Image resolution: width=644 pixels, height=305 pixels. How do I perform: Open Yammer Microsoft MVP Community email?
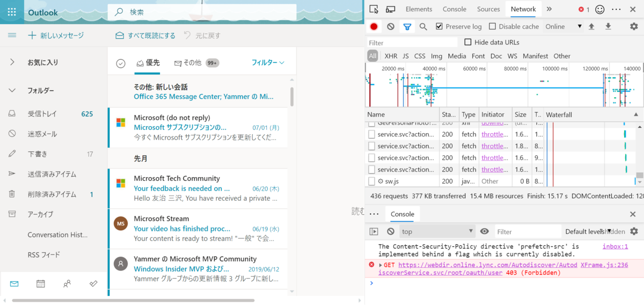tap(197, 269)
